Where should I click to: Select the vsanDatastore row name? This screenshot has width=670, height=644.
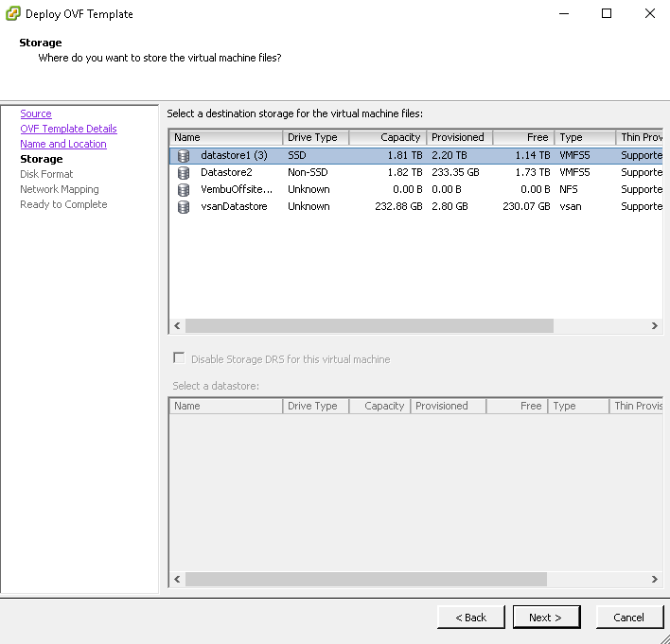(x=234, y=206)
